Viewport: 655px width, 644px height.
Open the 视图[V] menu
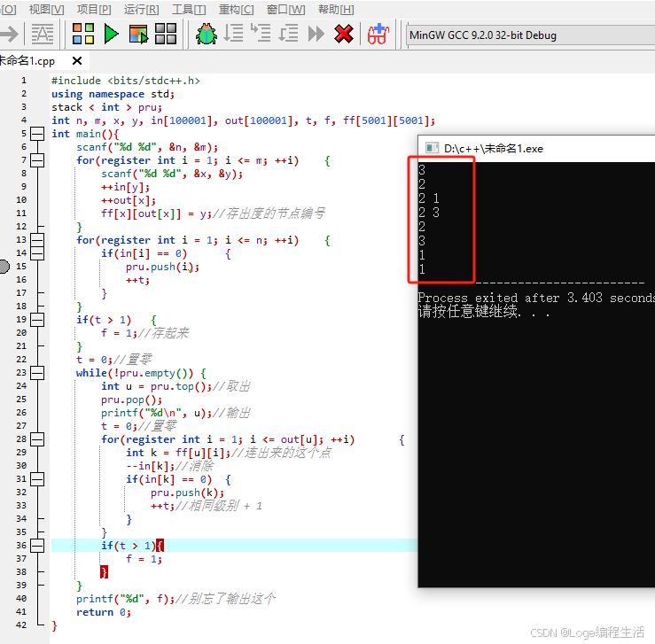pyautogui.click(x=46, y=9)
